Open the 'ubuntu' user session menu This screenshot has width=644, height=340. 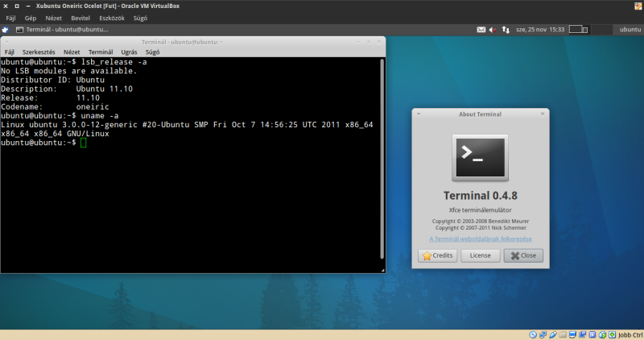point(630,30)
